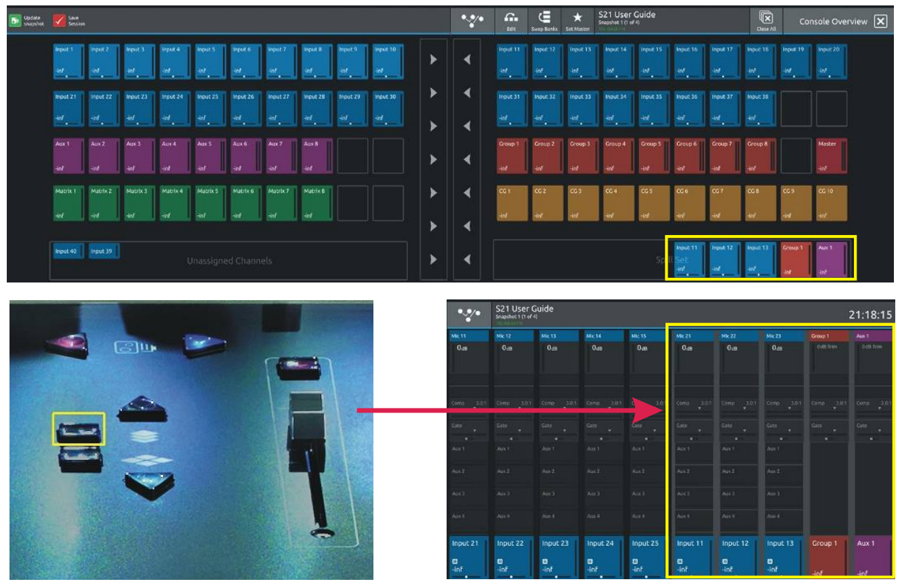Select purple Aux 1 channel tile in lower mixer screen
The height and width of the screenshot is (588, 900).
874,557
